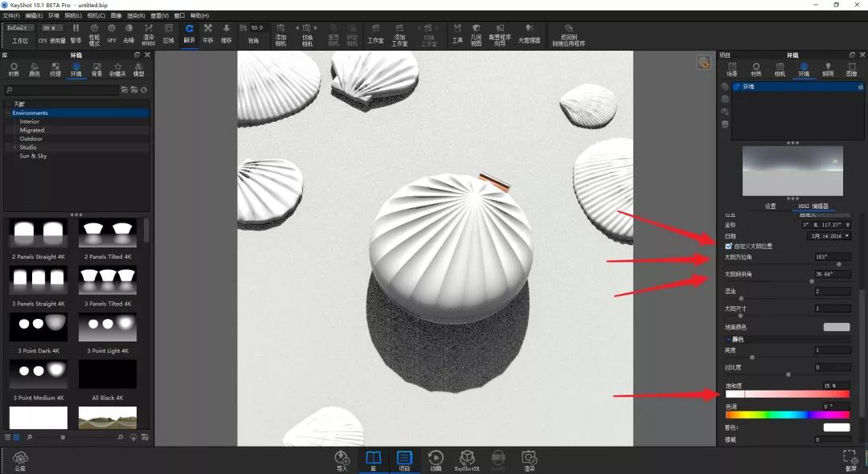Screen dimensions: 868x474
Task: Add a studio (添加工作室) from the toolbar
Action: [x=399, y=35]
